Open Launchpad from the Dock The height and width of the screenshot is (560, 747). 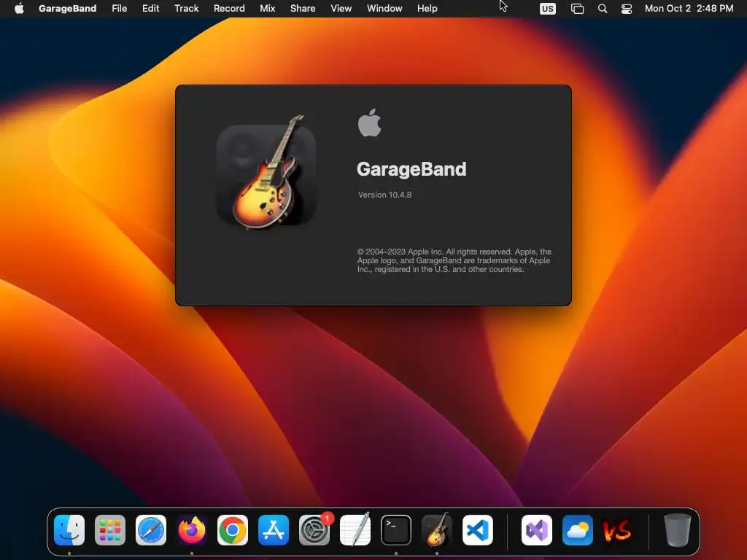(110, 529)
